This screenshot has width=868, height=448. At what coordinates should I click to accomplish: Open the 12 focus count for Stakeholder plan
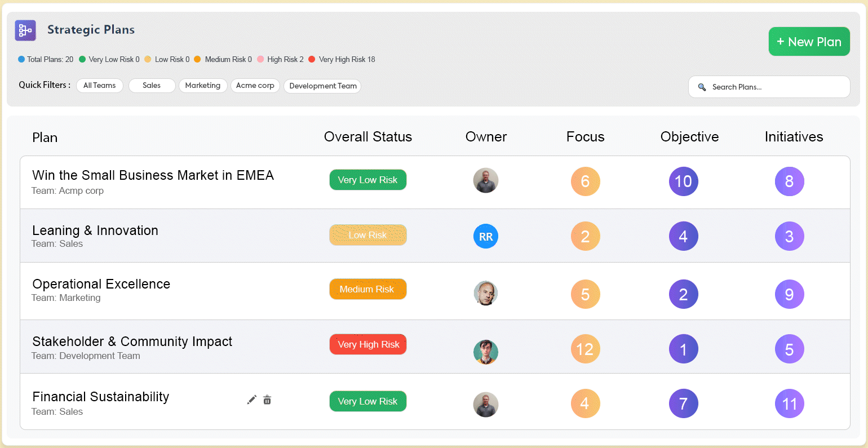[x=585, y=349]
